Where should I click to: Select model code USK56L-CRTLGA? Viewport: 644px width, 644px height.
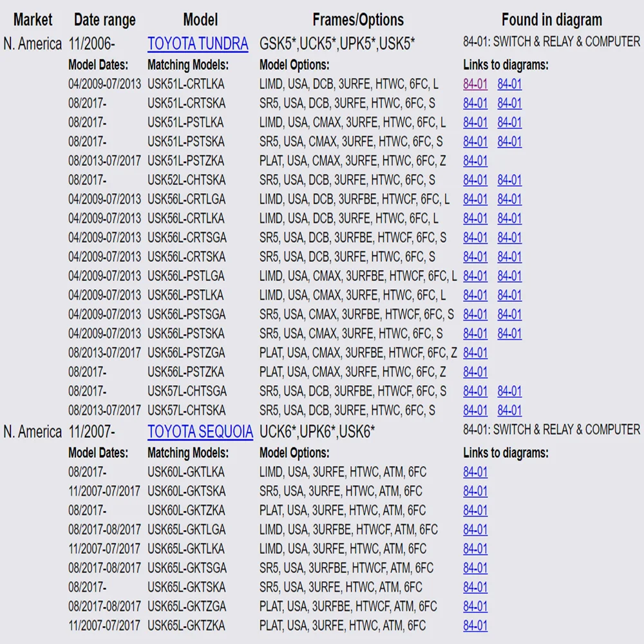coord(187,199)
